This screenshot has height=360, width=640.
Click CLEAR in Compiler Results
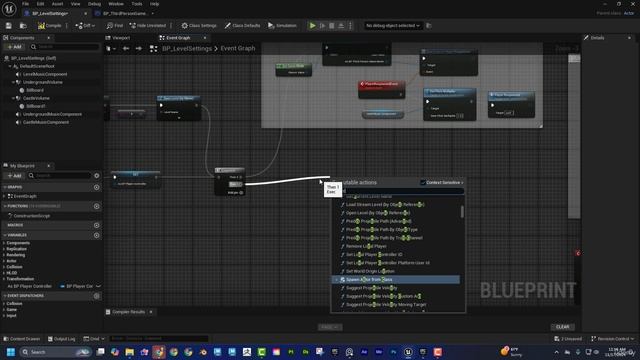coord(562,327)
